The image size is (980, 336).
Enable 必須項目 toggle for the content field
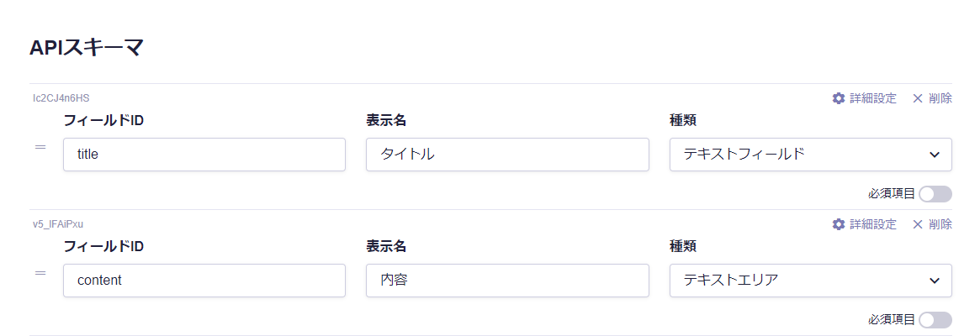935,320
